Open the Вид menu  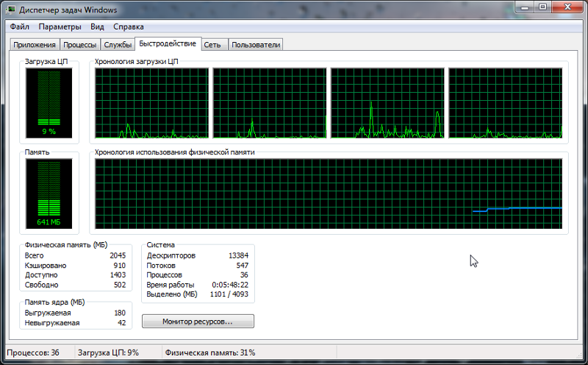(97, 26)
